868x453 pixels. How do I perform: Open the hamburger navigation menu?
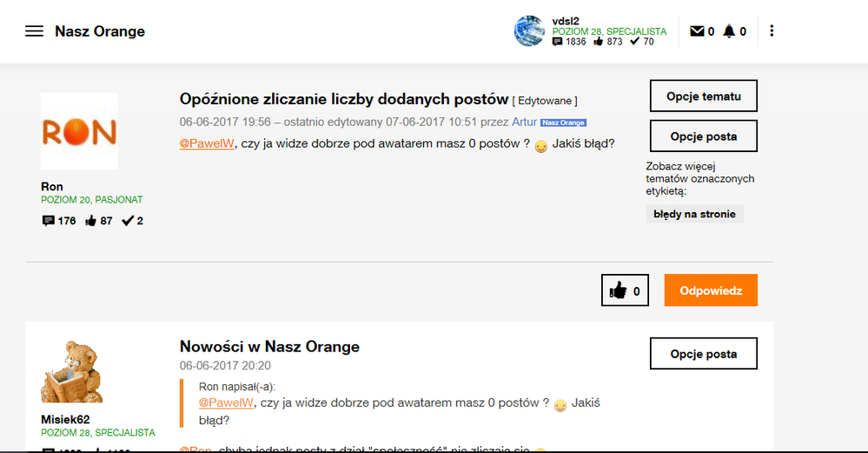(34, 31)
